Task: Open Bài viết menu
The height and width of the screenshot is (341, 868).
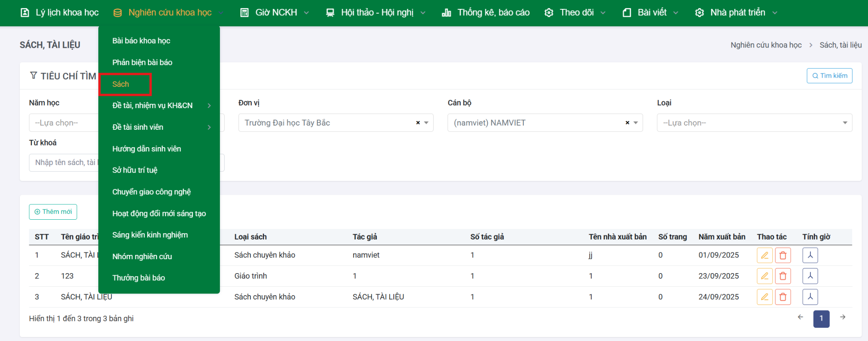Action: [650, 13]
